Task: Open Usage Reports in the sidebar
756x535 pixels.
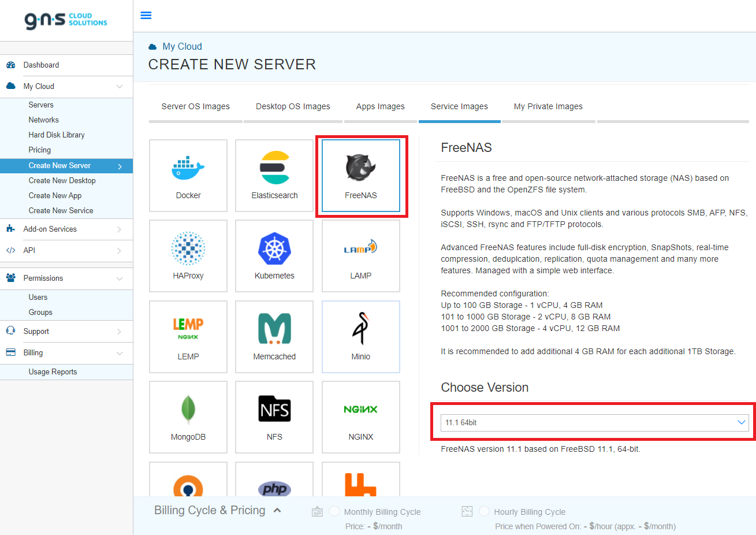Action: tap(53, 371)
